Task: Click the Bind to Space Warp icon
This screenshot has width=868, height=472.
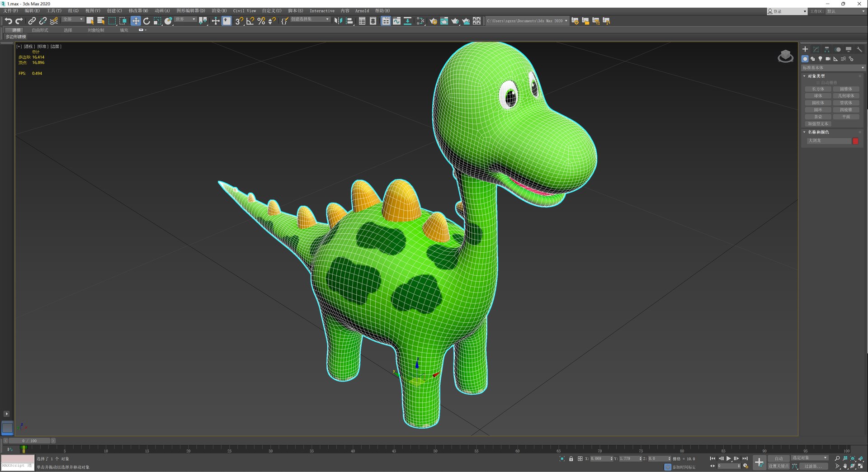Action: coord(54,21)
